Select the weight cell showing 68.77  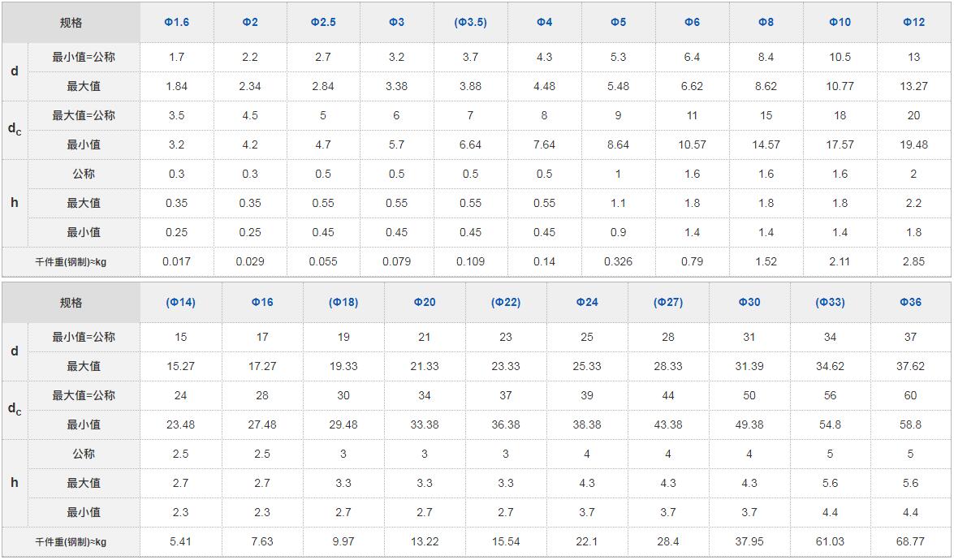click(x=910, y=541)
